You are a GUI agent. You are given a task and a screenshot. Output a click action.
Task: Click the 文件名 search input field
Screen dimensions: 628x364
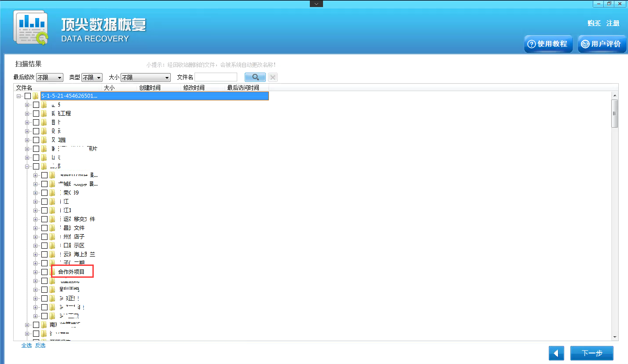[216, 77]
